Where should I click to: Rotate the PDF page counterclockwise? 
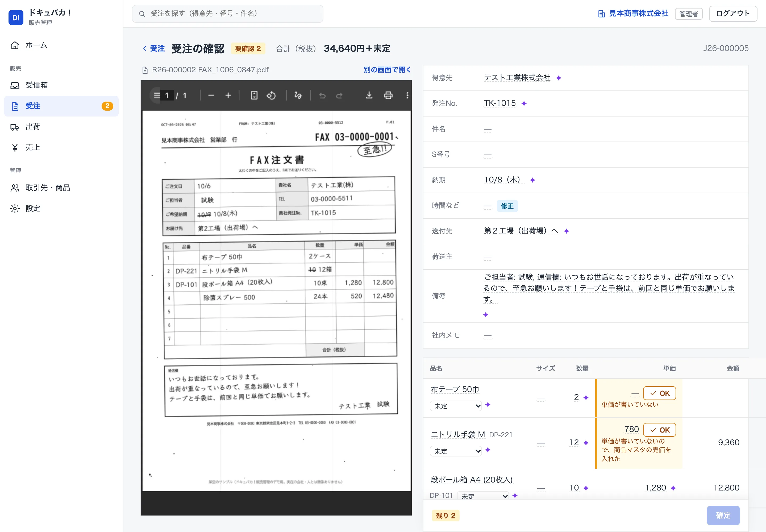tap(271, 95)
